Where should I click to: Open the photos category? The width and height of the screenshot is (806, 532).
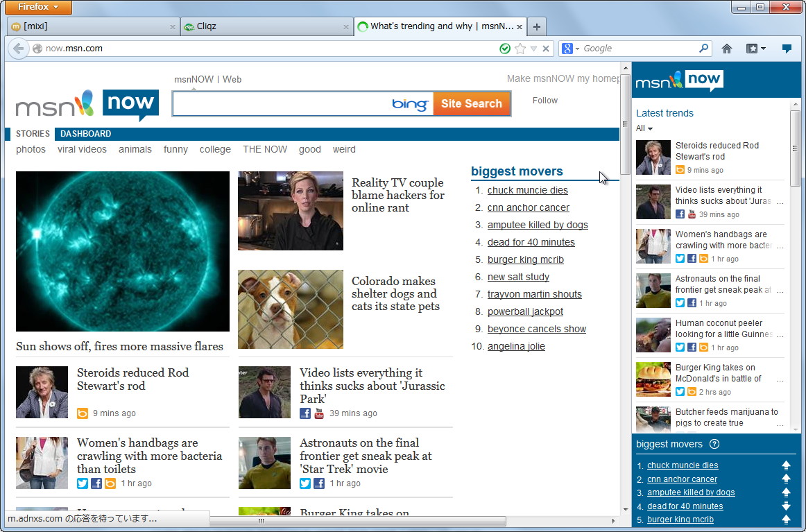pyautogui.click(x=31, y=150)
